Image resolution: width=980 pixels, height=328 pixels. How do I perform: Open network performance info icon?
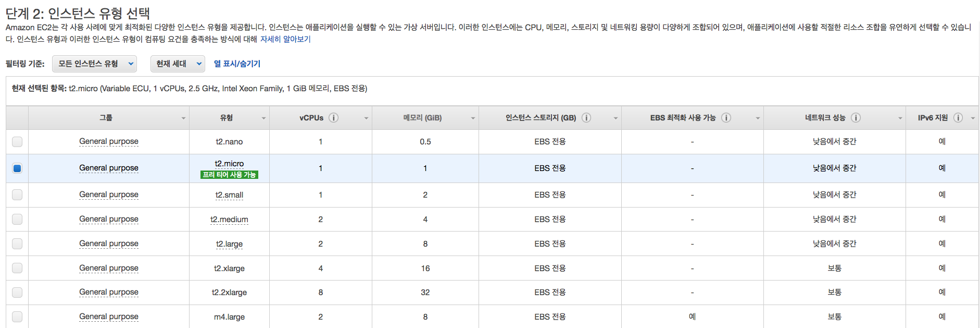click(x=856, y=118)
